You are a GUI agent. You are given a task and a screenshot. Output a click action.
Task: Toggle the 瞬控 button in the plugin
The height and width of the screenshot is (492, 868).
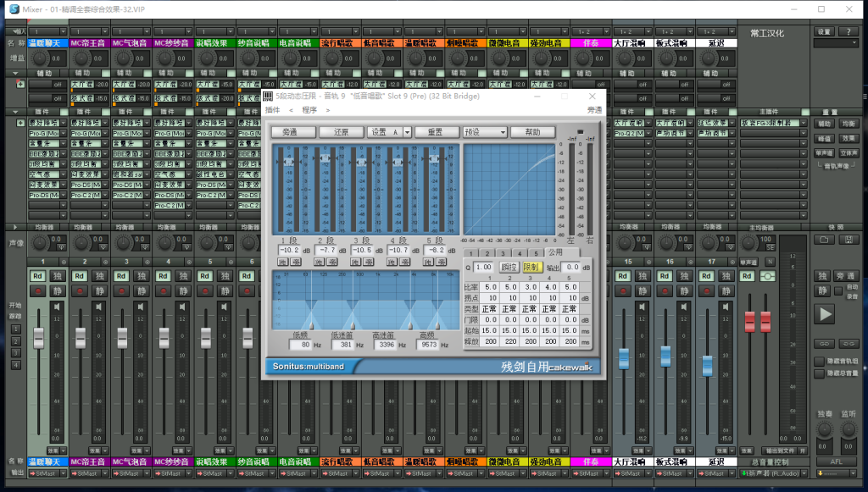click(x=509, y=267)
